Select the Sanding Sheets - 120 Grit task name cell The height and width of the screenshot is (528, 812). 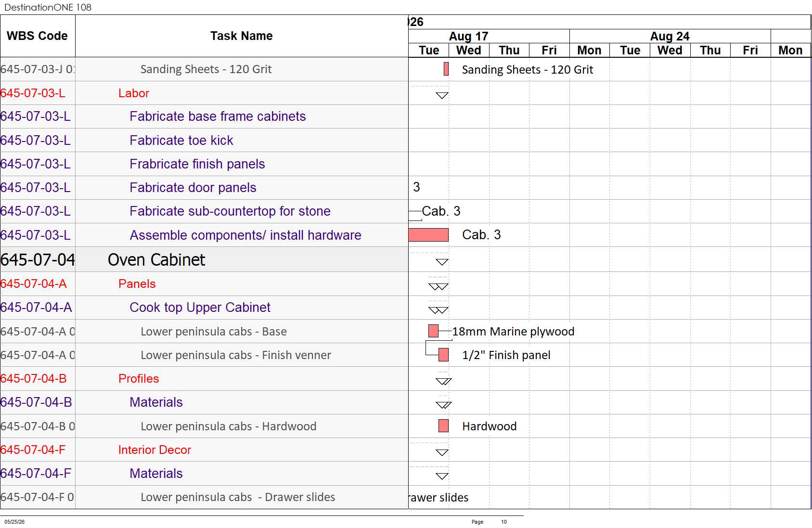(x=242, y=69)
